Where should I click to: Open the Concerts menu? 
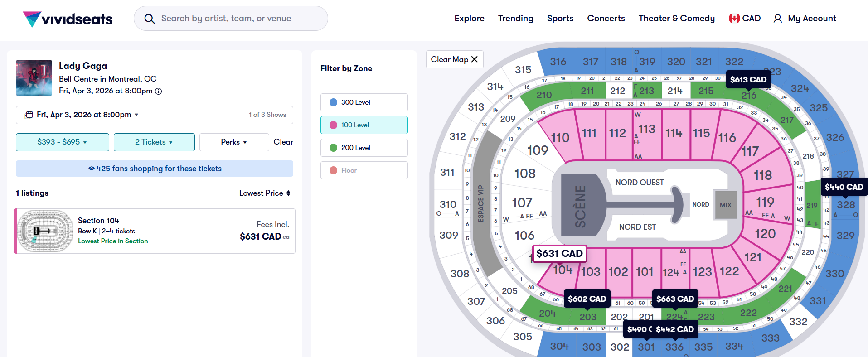point(606,19)
